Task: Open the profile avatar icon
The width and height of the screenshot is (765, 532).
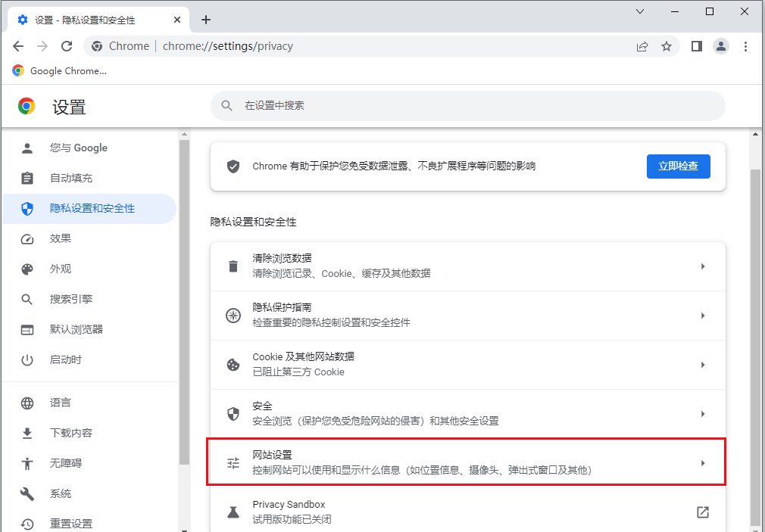Action: coord(720,46)
